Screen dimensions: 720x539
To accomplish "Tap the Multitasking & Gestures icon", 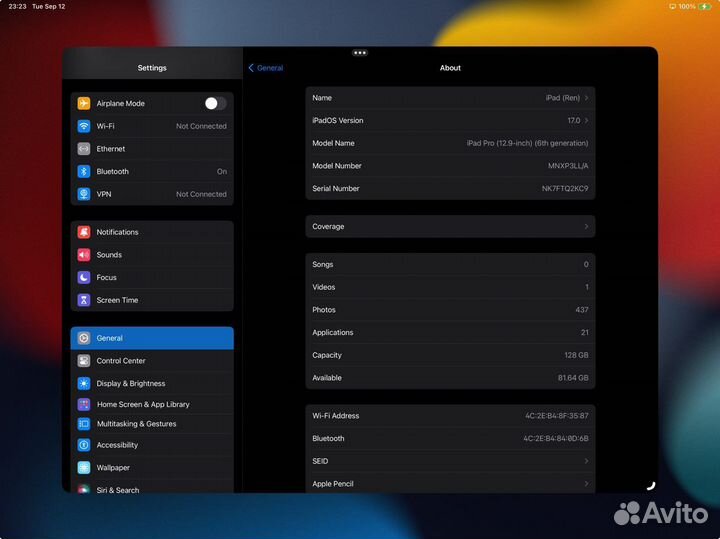I will click(x=84, y=424).
